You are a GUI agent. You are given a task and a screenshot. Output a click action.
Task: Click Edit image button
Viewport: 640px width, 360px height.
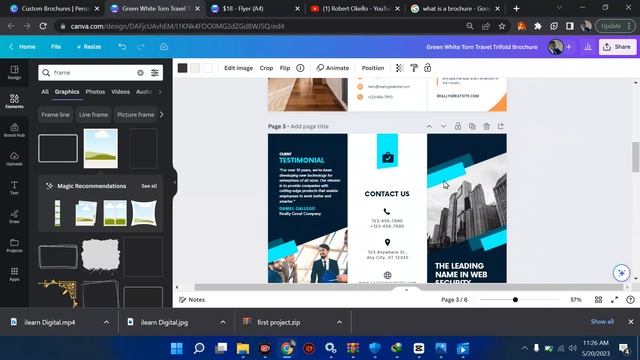tap(238, 68)
